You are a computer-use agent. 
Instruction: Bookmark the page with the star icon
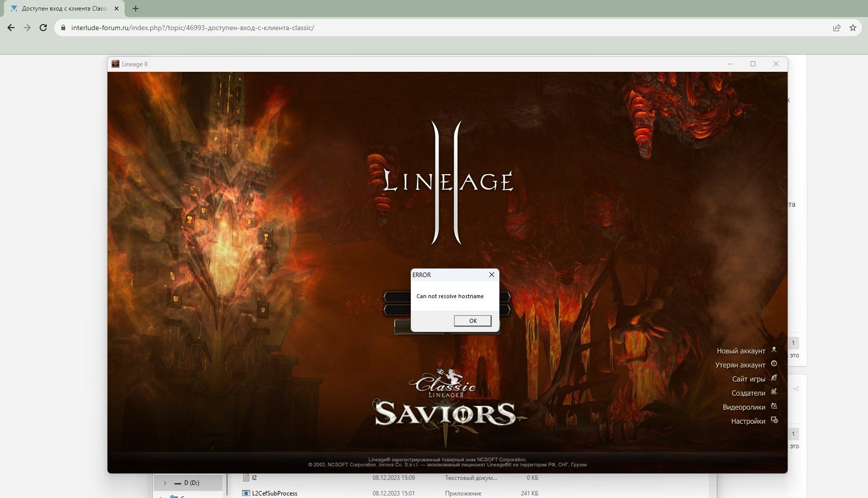coord(853,28)
